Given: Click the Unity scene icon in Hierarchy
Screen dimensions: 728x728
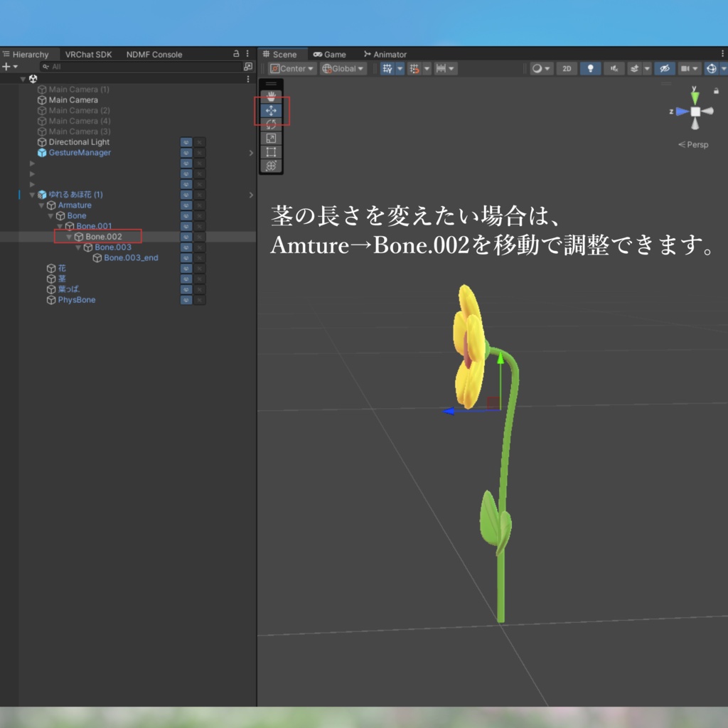Looking at the screenshot, I should 33,79.
